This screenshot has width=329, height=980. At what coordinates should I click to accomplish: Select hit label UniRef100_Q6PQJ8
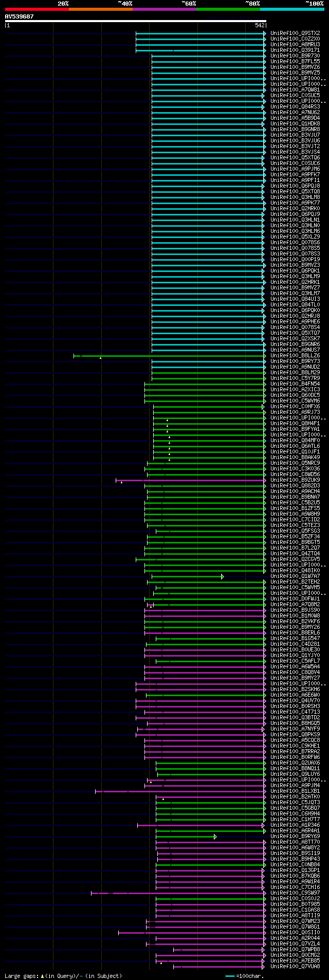pyautogui.click(x=295, y=186)
